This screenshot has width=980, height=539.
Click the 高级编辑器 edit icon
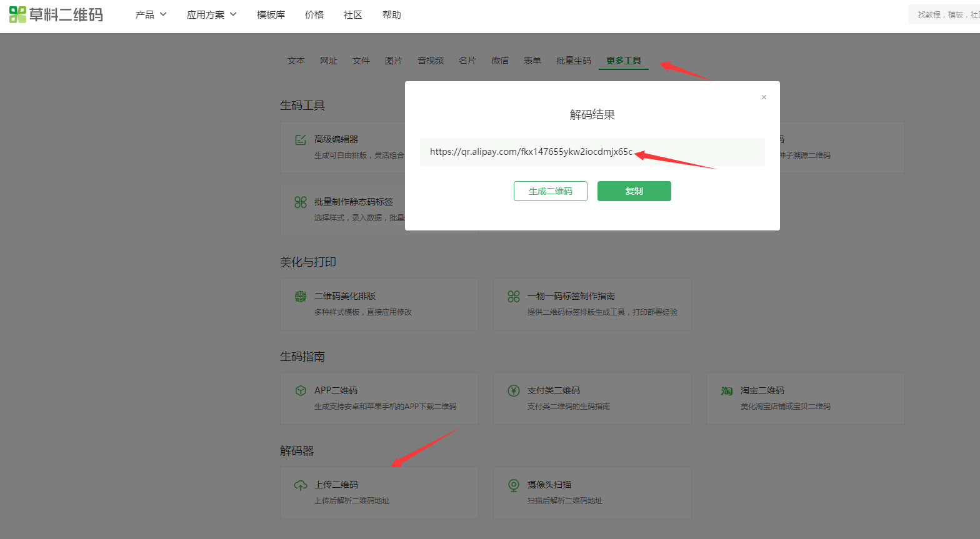[301, 140]
